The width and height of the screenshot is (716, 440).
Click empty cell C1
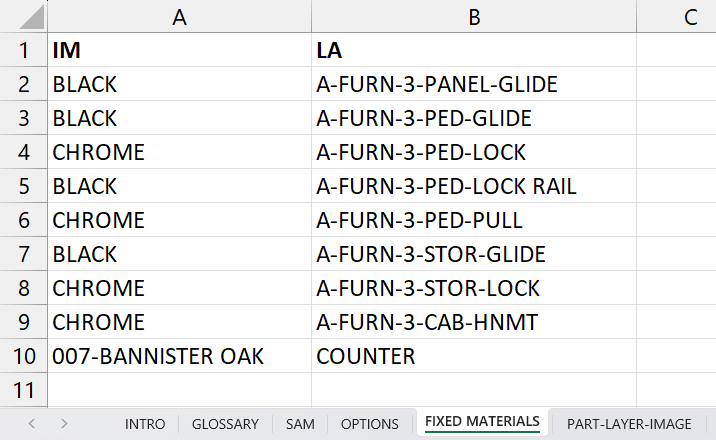click(x=676, y=50)
